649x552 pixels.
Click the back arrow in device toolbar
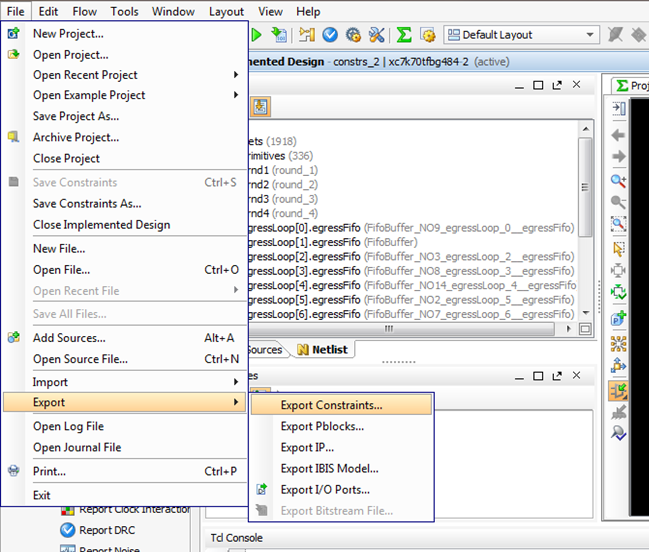click(619, 134)
